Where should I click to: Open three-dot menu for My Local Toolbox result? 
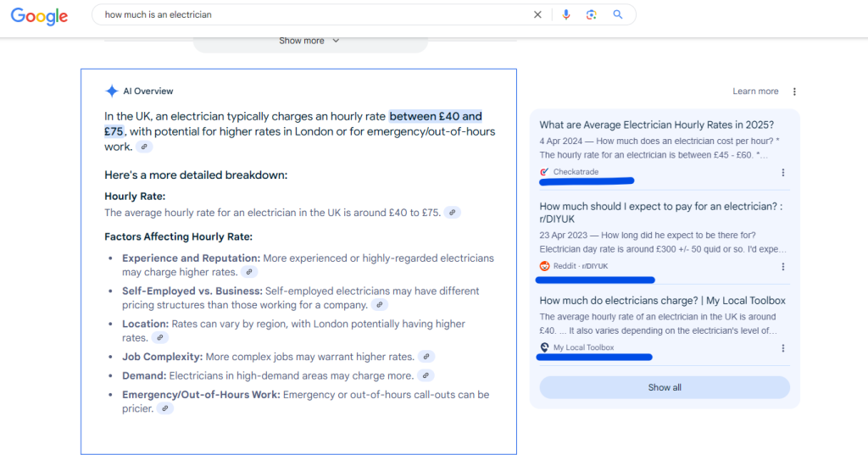(x=782, y=348)
